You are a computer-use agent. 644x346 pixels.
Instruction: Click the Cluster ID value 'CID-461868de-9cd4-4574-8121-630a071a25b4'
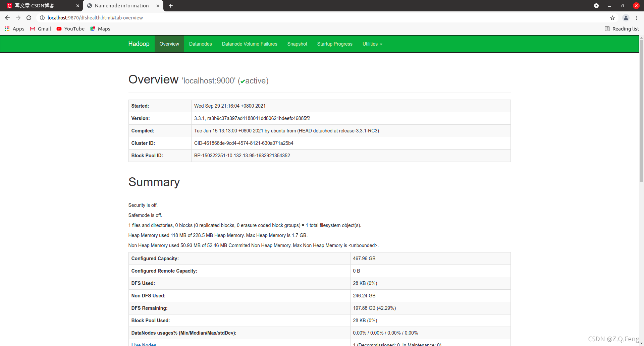244,143
